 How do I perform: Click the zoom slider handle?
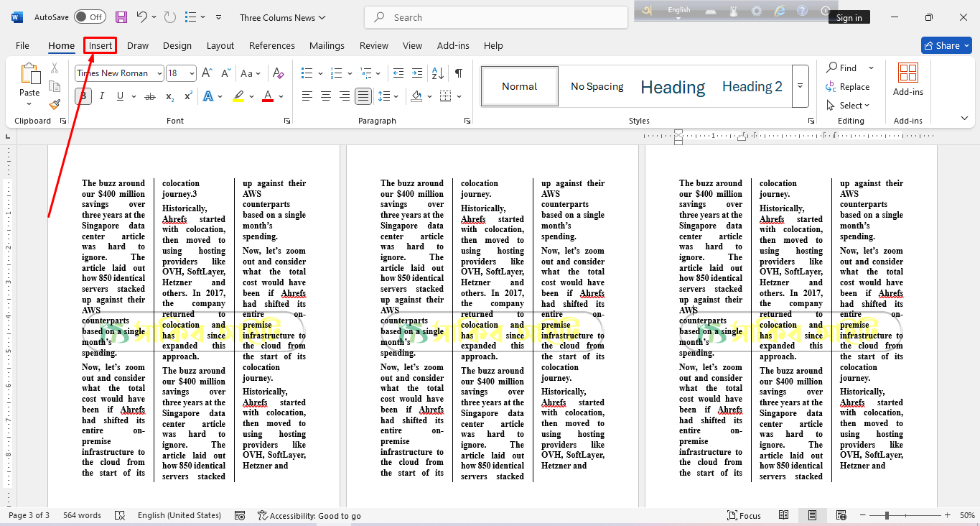(x=887, y=515)
